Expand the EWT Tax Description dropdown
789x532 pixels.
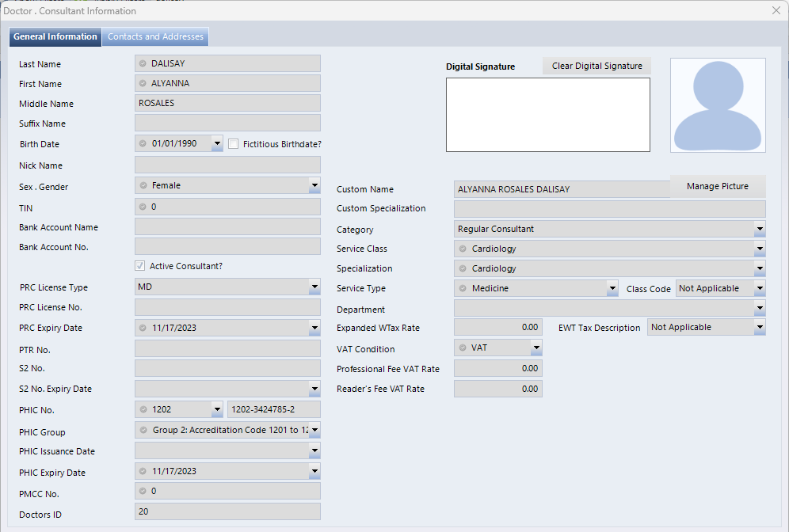760,327
